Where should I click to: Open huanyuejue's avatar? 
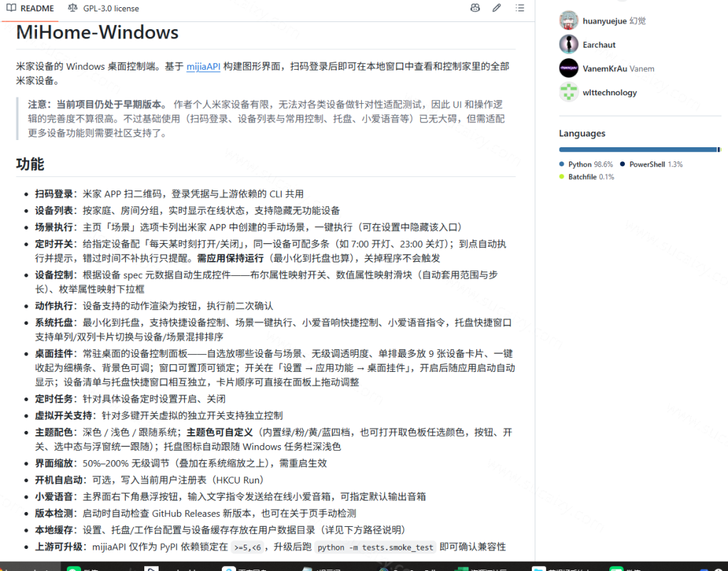tap(569, 21)
